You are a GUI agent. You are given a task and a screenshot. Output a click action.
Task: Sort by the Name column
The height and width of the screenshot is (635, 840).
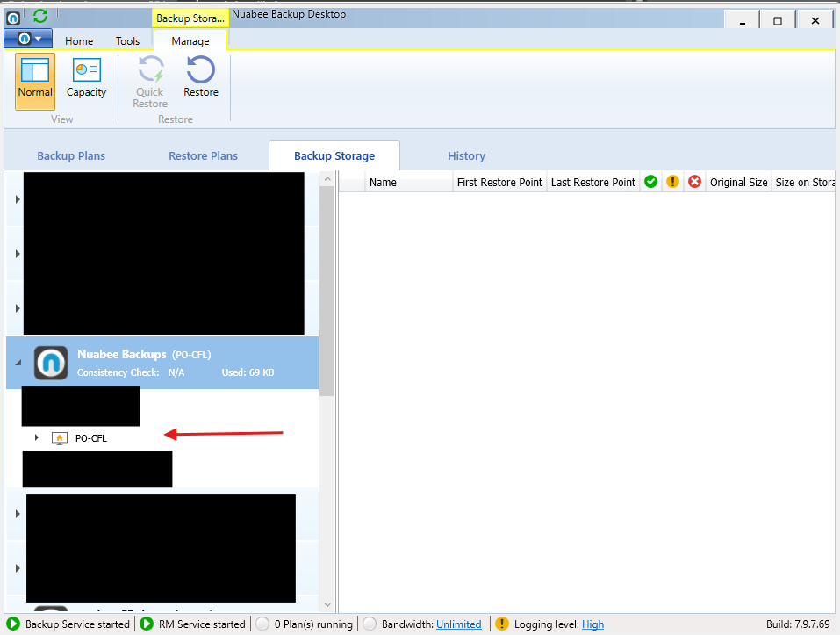coord(409,182)
